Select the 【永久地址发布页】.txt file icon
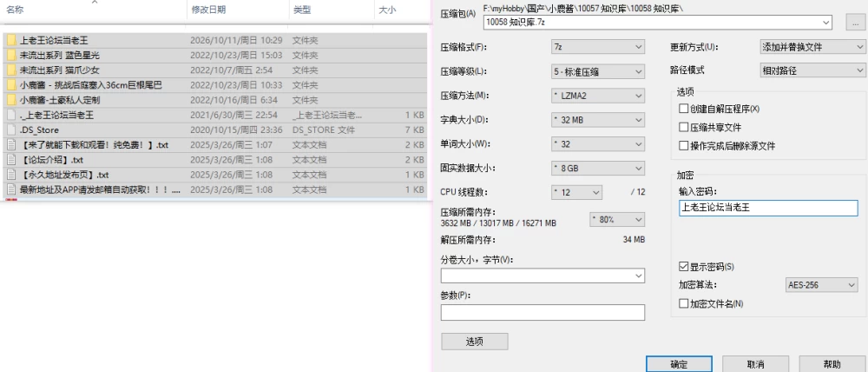868x372 pixels. pos(11,176)
